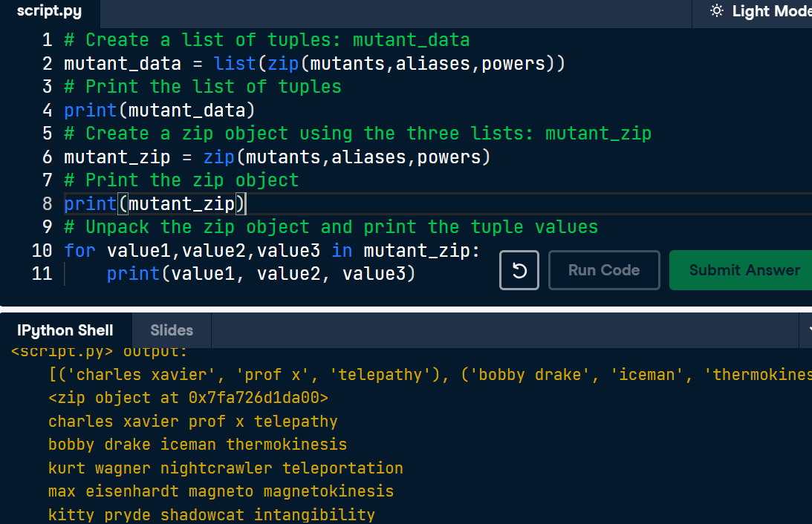The height and width of the screenshot is (524, 812).
Task: Click code 'mutant_data = list(zip(mutants,aliases,powers))'
Action: click(314, 64)
